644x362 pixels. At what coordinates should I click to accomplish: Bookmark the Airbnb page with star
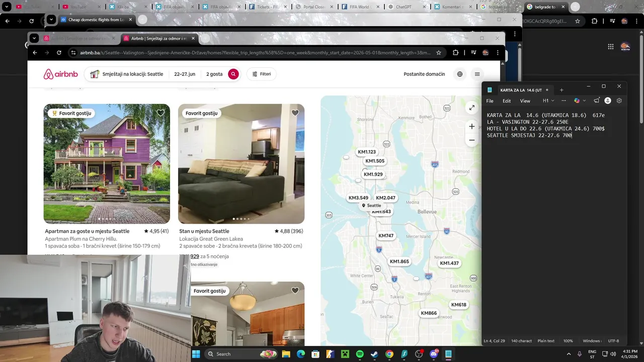click(439, 52)
